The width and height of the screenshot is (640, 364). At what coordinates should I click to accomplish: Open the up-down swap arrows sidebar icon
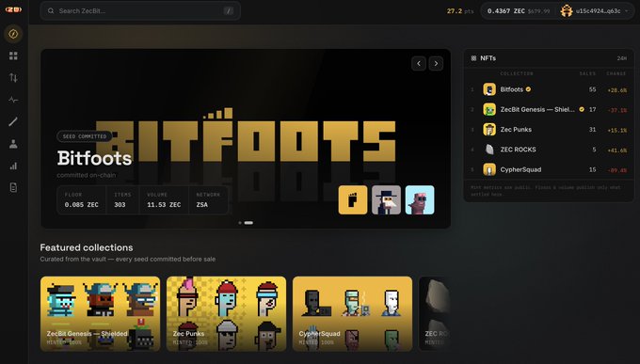pyautogui.click(x=13, y=77)
